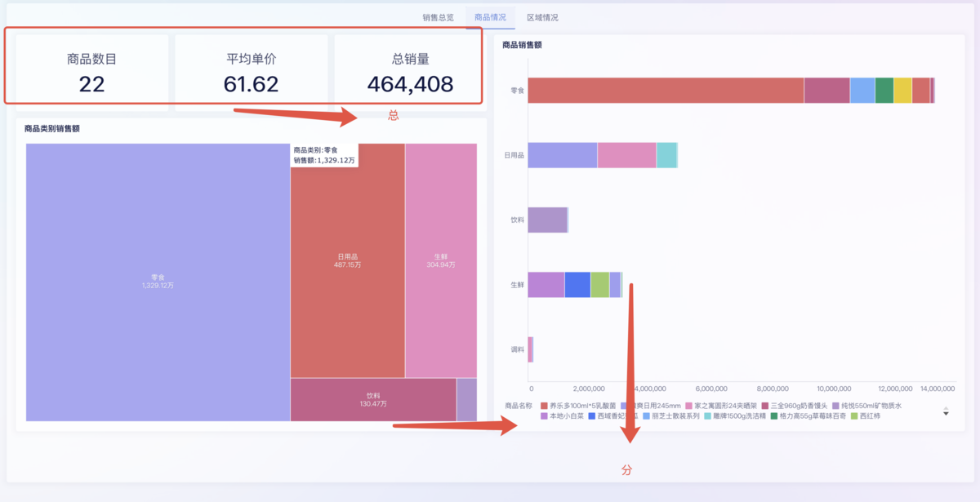Toggle 家之寓圆形24夹晒架 legend series
Screen dimensions: 980x502
pyautogui.click(x=688, y=405)
